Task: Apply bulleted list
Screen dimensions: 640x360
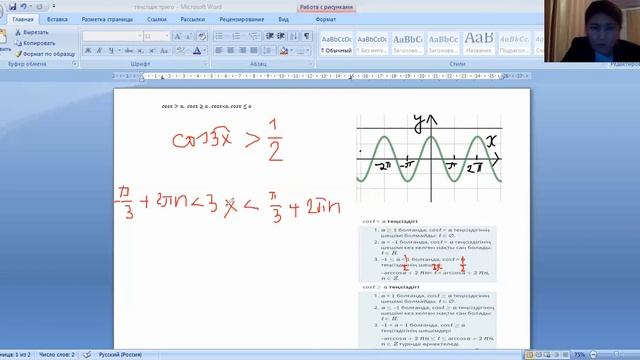Action: point(219,36)
